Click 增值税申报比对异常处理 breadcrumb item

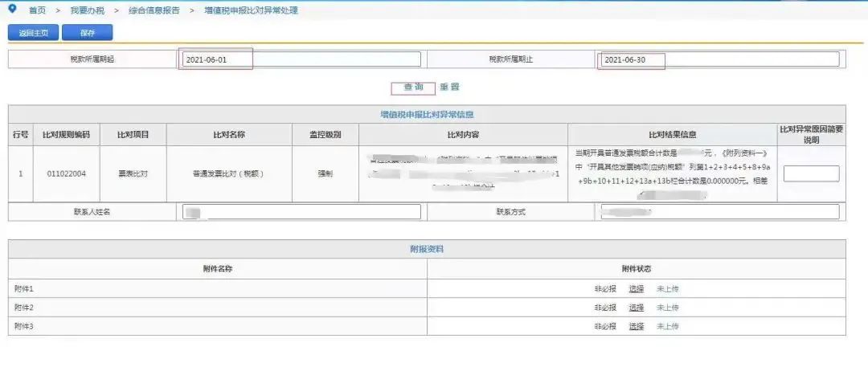click(251, 10)
